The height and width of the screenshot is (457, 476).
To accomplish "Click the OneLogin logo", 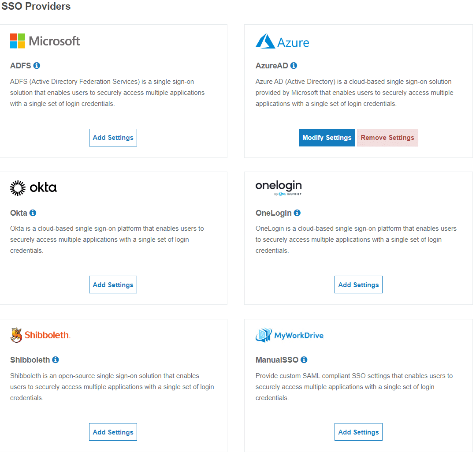I will click(x=279, y=187).
